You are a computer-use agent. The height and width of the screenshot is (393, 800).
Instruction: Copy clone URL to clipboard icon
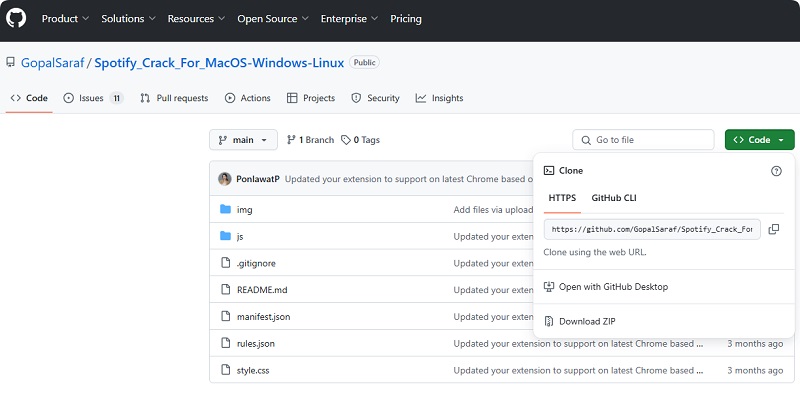773,229
